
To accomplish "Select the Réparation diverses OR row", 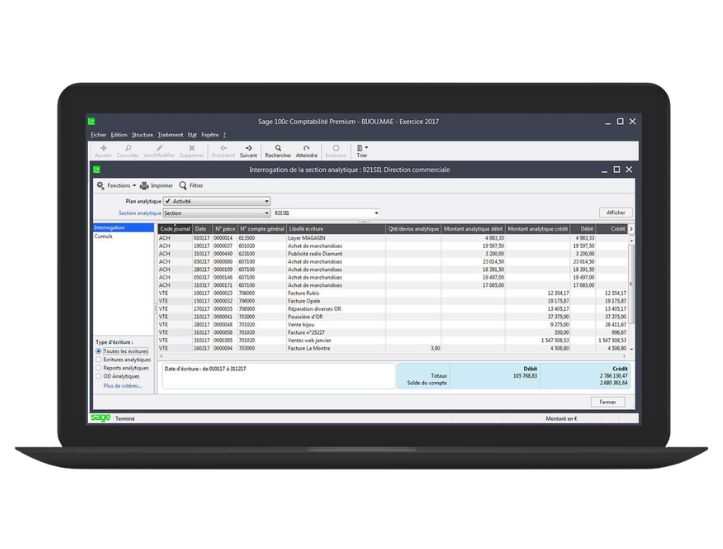I will click(x=393, y=309).
